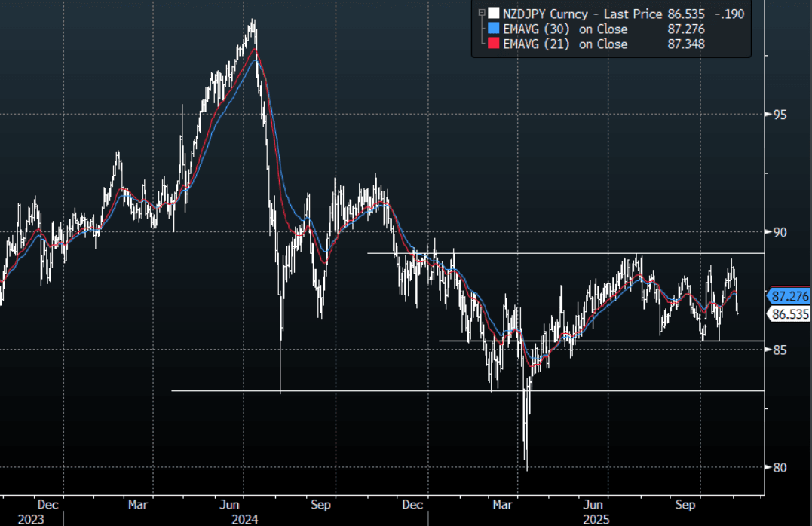Screen dimensions: 812x526
Task: Collapse the legend tree using minus box
Action: 482,13
